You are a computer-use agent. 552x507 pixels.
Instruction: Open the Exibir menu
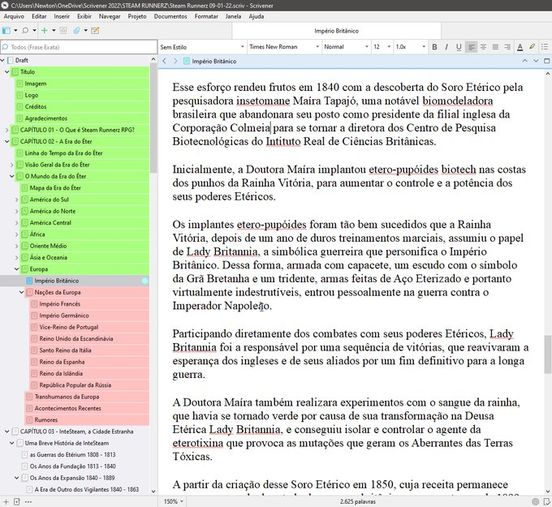(84, 16)
